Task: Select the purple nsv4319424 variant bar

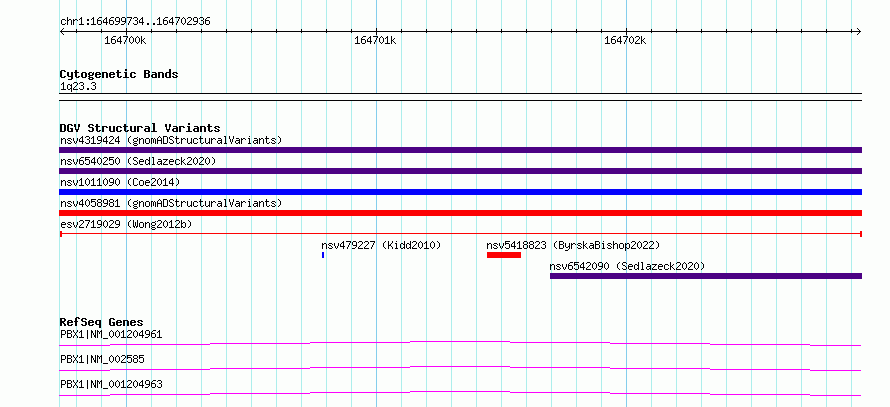Action: [x=460, y=150]
